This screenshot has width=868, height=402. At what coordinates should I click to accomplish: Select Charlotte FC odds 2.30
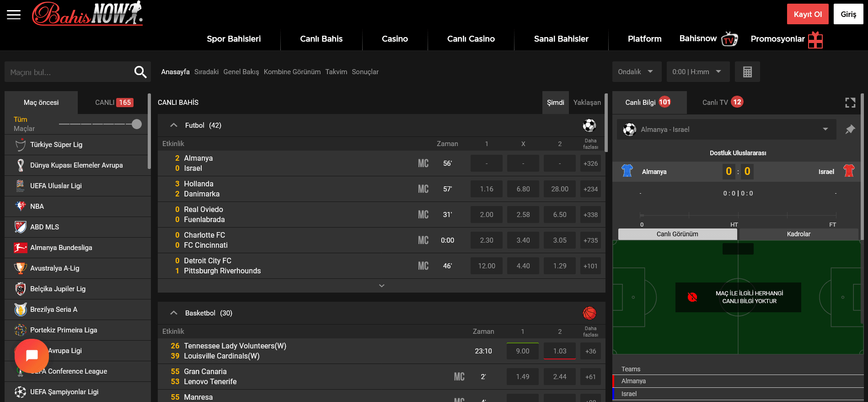coord(487,240)
